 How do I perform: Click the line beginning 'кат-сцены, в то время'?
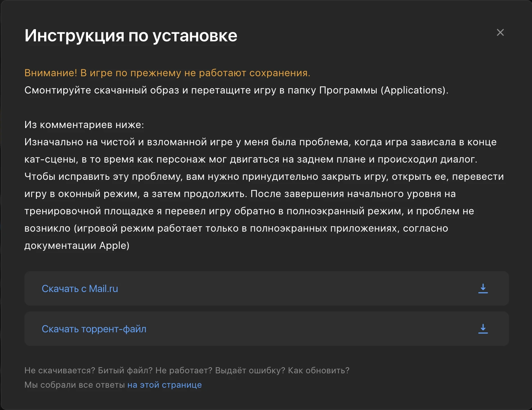251,159
